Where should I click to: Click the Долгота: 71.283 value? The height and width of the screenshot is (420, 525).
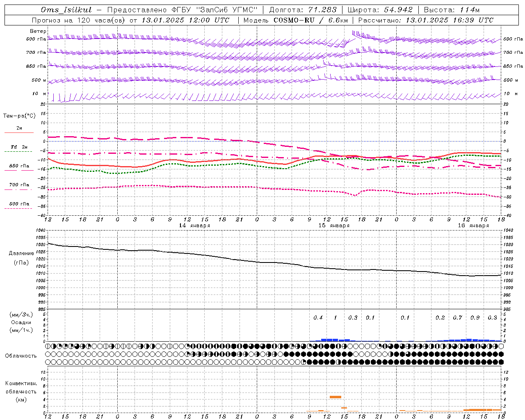303,10
